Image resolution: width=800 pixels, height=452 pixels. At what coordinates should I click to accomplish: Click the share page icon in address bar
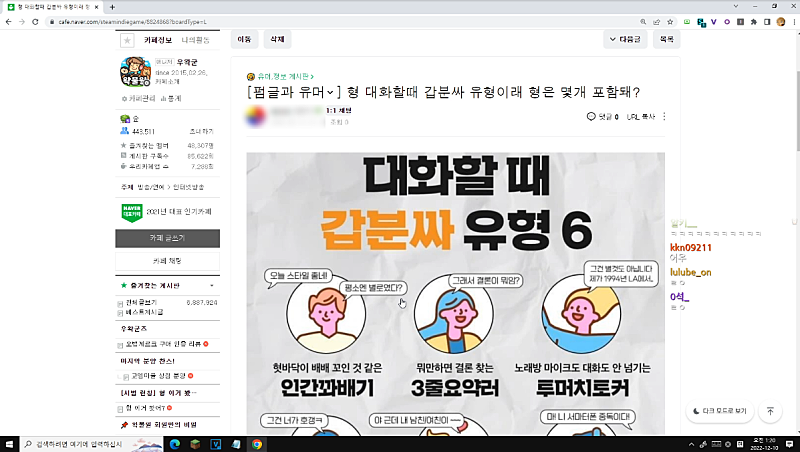click(x=657, y=22)
